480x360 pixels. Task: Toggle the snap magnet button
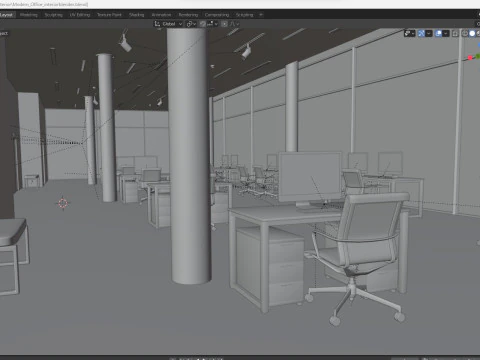203,24
